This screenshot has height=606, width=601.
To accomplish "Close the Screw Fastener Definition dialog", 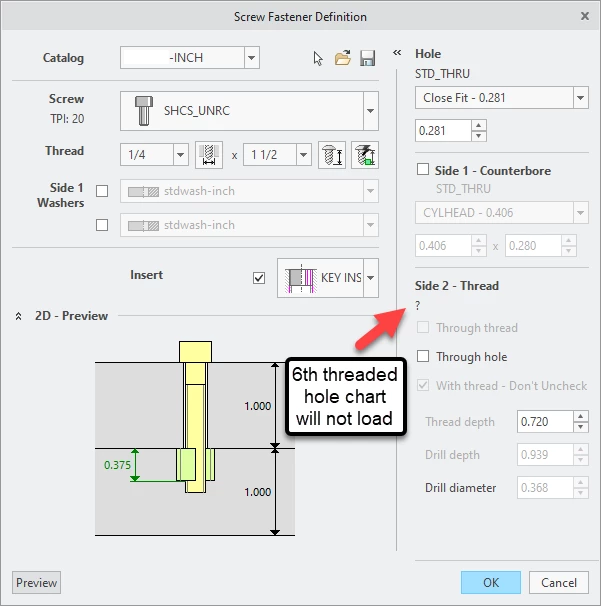I will point(585,16).
